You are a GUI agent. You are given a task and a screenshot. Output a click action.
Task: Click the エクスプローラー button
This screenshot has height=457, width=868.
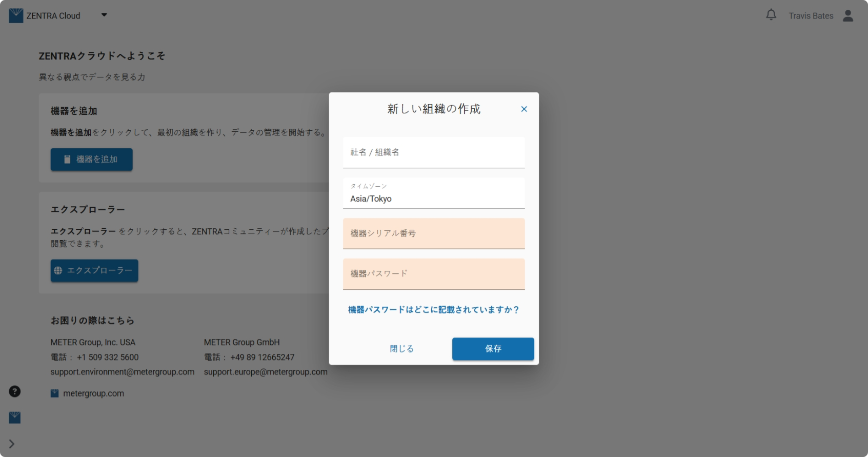click(x=94, y=270)
